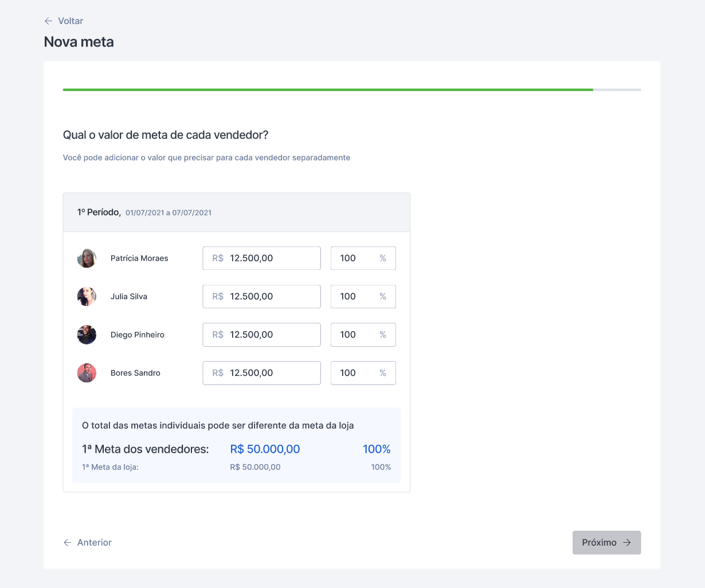The height and width of the screenshot is (588, 705).
Task: Click the right arrow icon in Próximo button
Action: click(627, 543)
